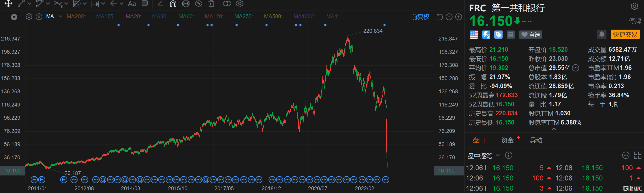Open quote panel settings gear
This screenshot has width=644, height=193.
pos(634,6)
